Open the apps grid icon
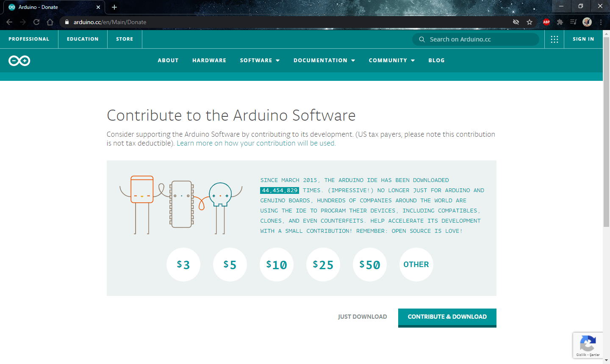Viewport: 610px width, 364px height. pos(555,39)
